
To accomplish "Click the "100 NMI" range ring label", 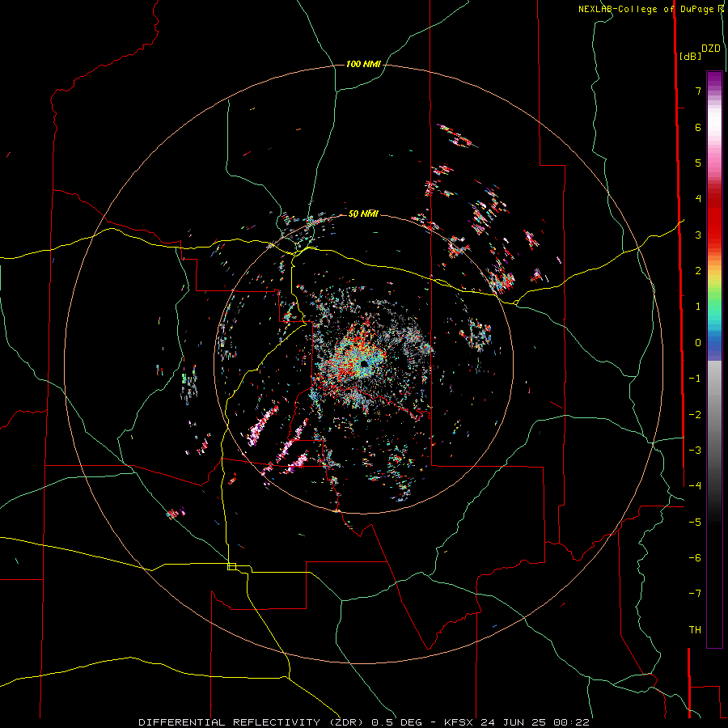I will click(x=363, y=64).
